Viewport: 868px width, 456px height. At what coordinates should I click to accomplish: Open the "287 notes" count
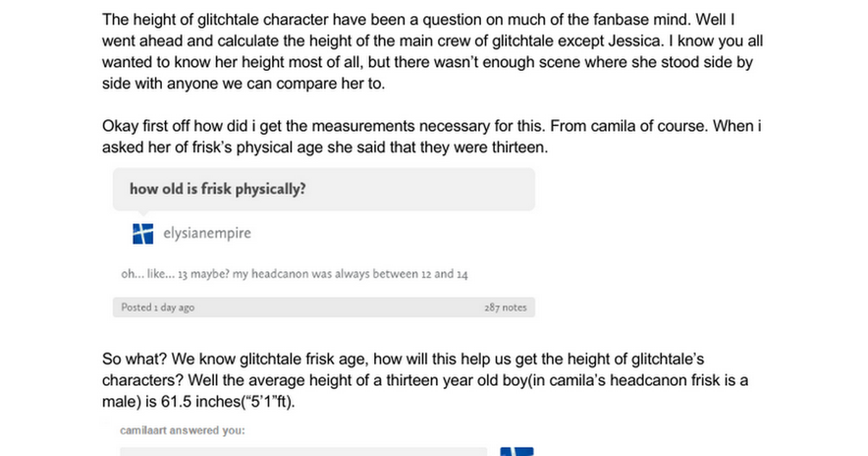click(505, 308)
